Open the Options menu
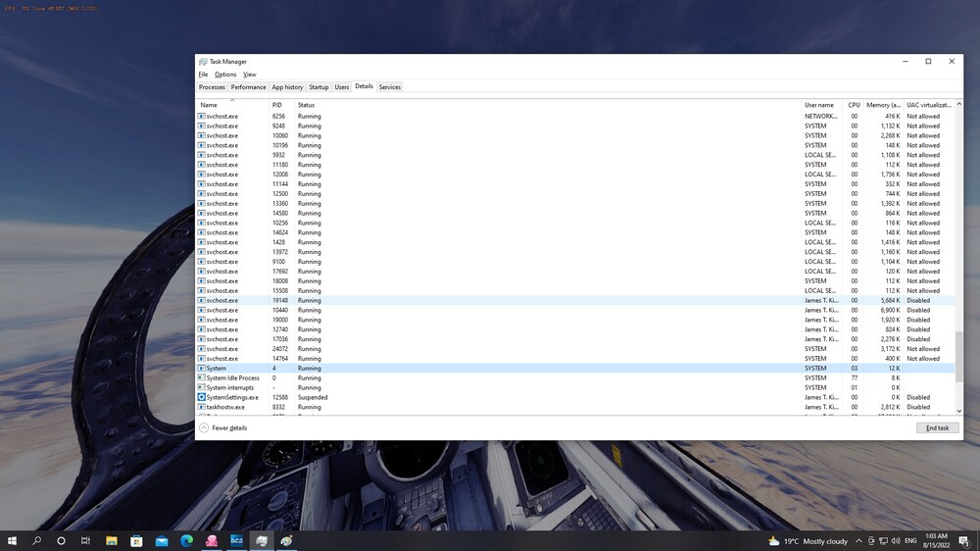980x551 pixels. pos(225,75)
